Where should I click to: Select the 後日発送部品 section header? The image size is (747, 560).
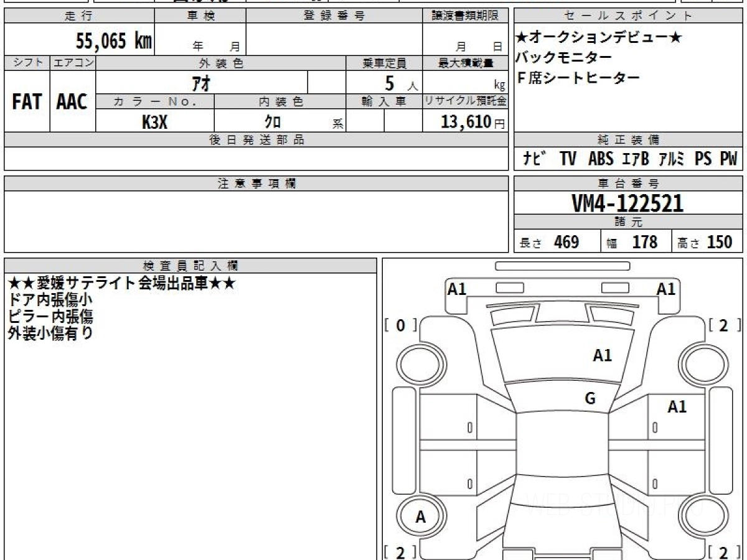pyautogui.click(x=256, y=139)
